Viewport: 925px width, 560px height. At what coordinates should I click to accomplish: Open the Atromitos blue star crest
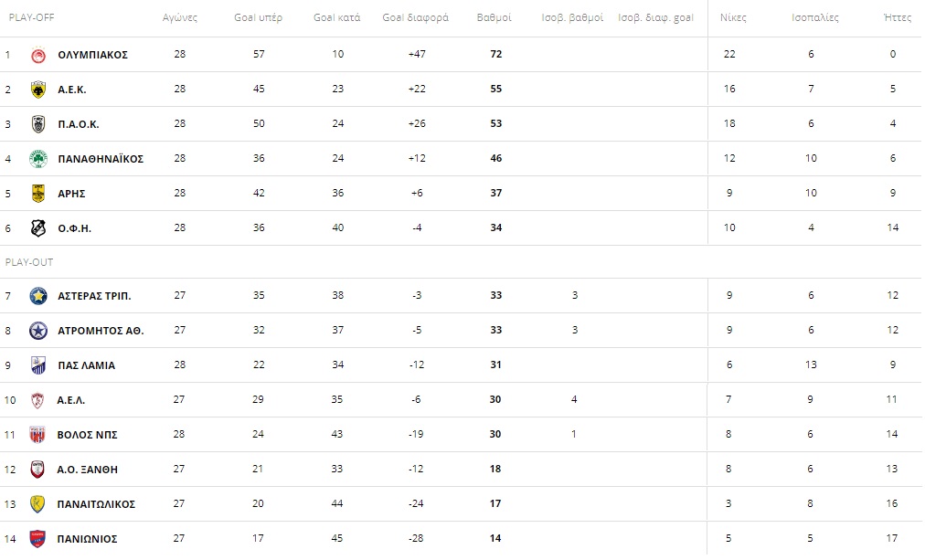tap(38, 331)
